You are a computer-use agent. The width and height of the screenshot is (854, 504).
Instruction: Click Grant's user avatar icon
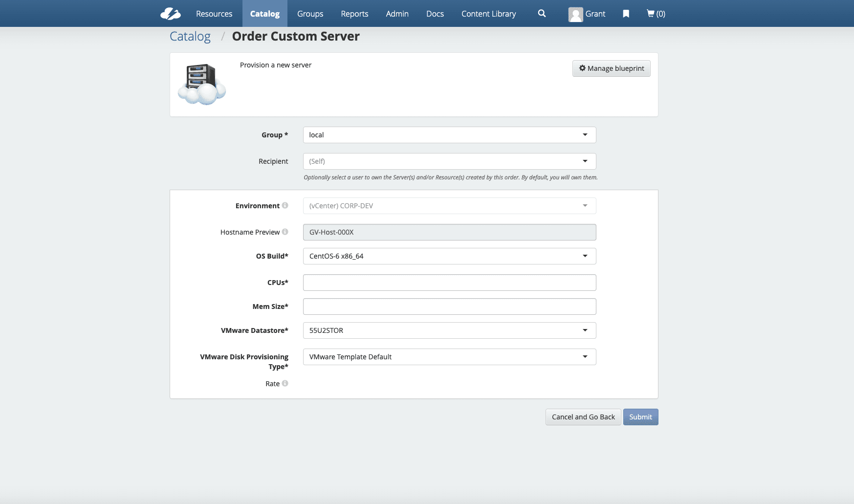pyautogui.click(x=575, y=14)
